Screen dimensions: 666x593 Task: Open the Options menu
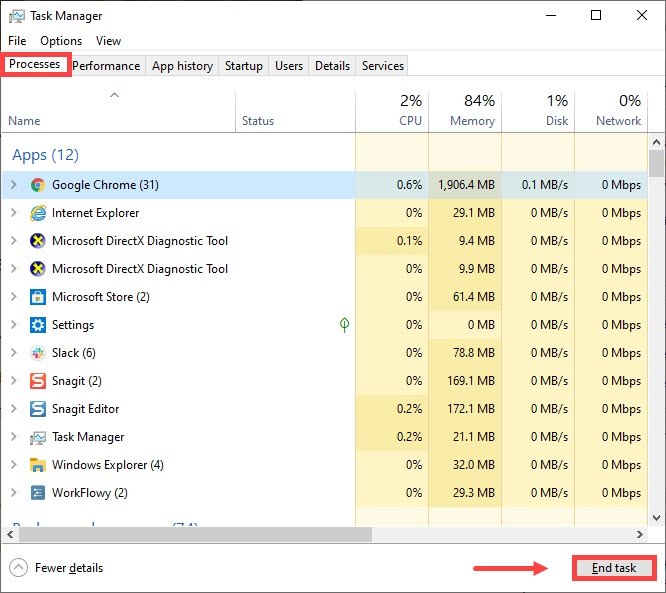click(61, 41)
